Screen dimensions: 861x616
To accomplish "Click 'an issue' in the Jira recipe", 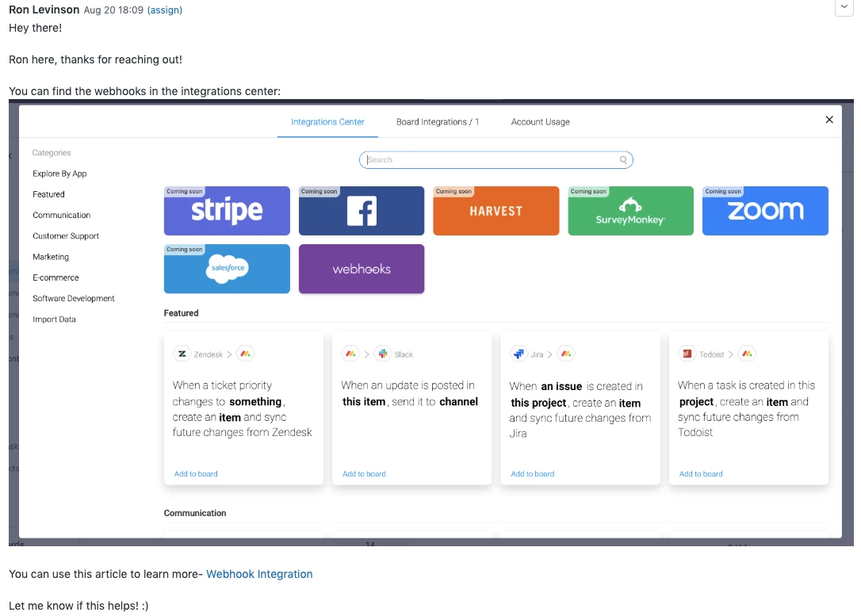I will coord(561,387).
